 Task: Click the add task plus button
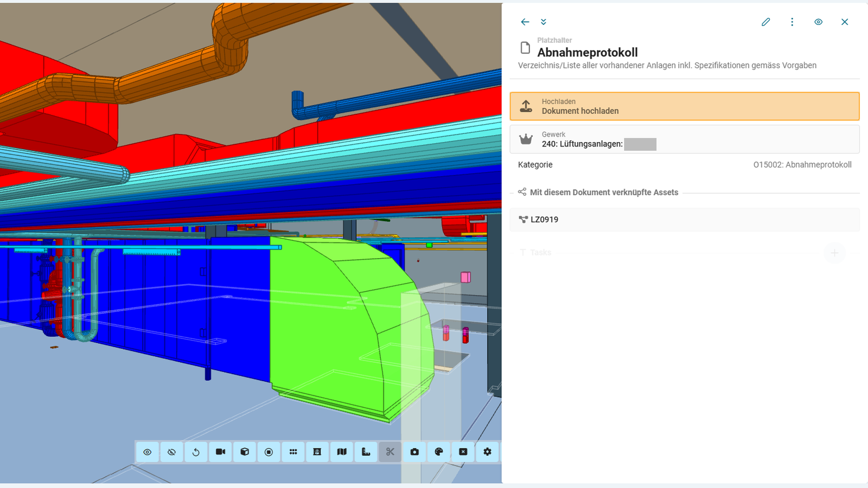pyautogui.click(x=834, y=253)
